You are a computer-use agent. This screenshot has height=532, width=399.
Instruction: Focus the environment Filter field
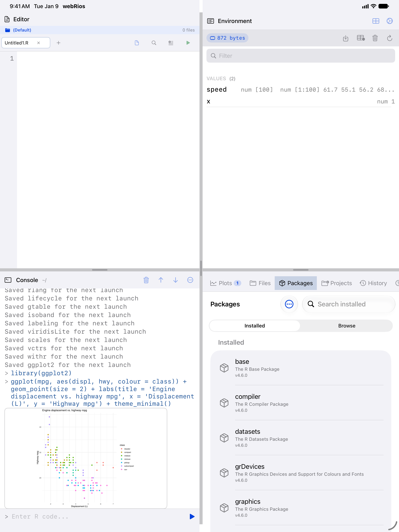click(x=301, y=56)
